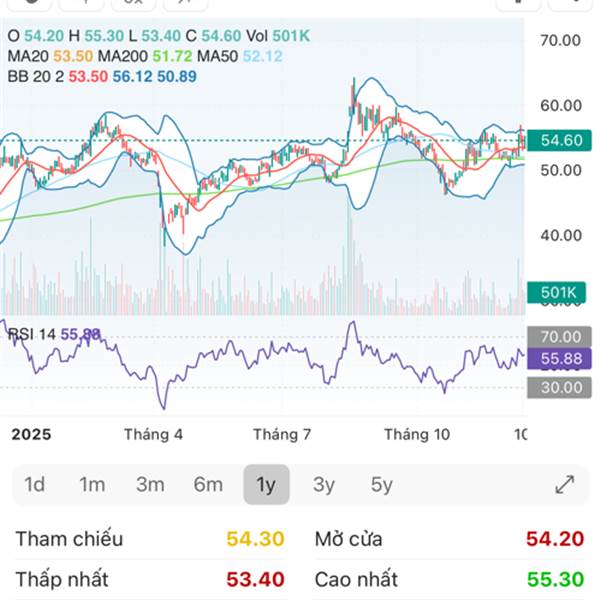The image size is (600, 600).
Task: Tap the RSI 14 indicator label
Action: pyautogui.click(x=32, y=335)
